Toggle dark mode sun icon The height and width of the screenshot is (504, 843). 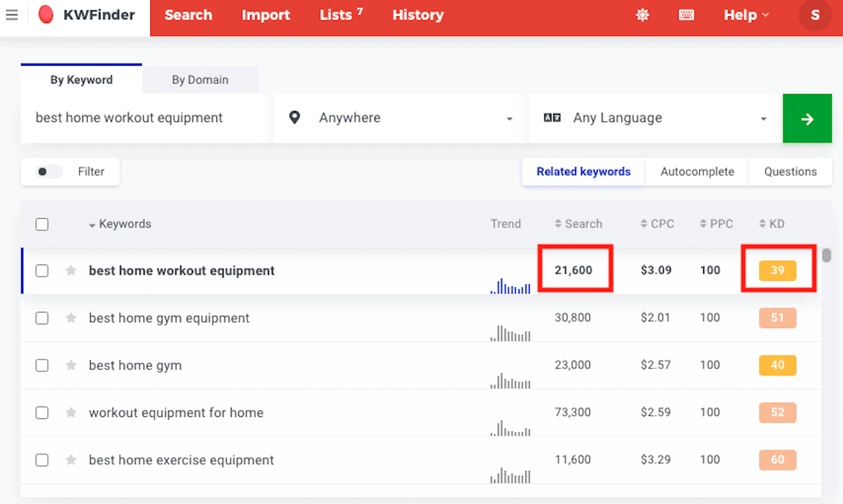tap(642, 15)
